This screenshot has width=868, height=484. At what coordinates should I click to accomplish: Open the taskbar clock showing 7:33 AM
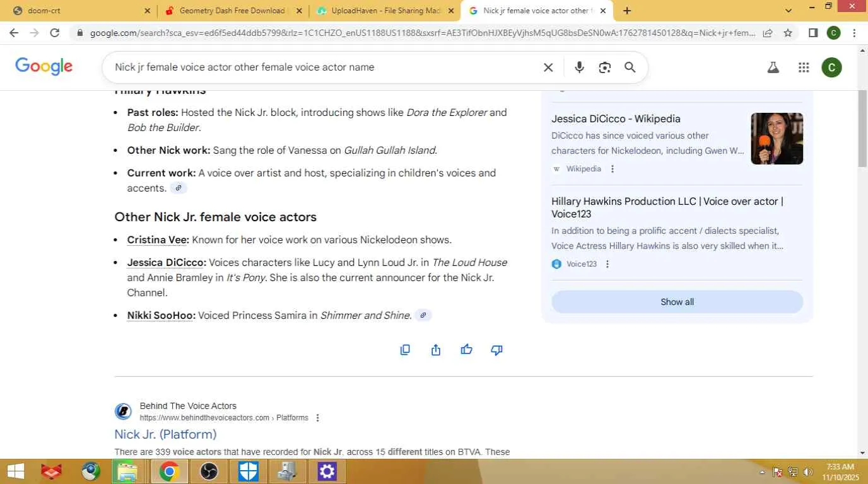[x=840, y=472]
